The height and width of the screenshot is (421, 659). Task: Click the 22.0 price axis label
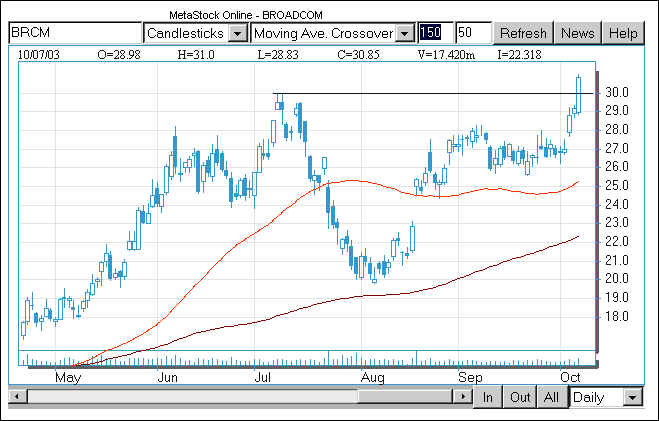point(617,241)
